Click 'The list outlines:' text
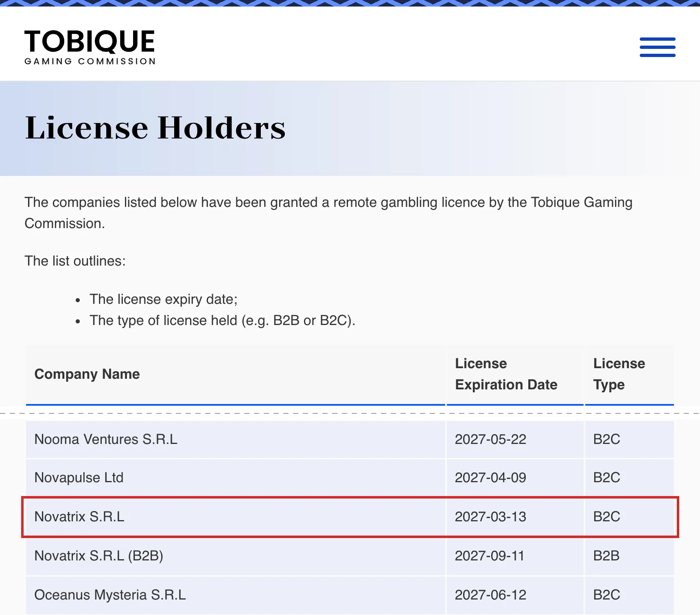 coord(75,261)
